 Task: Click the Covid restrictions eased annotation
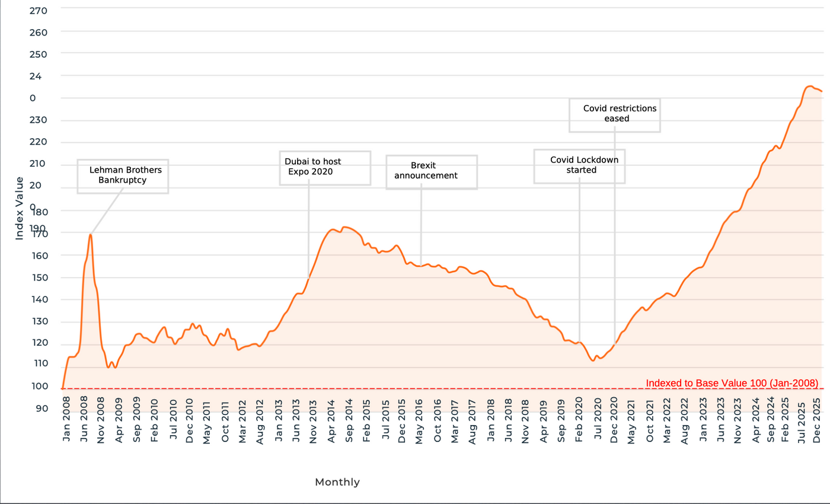tap(615, 115)
